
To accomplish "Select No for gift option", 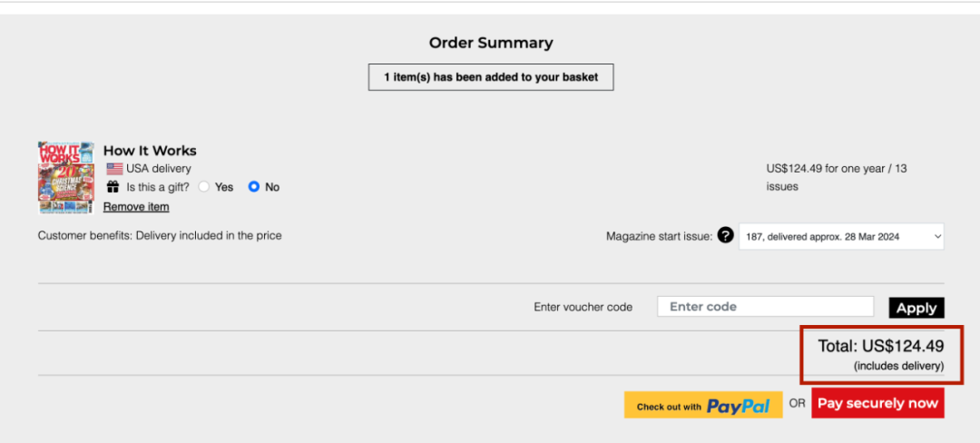I will (254, 187).
